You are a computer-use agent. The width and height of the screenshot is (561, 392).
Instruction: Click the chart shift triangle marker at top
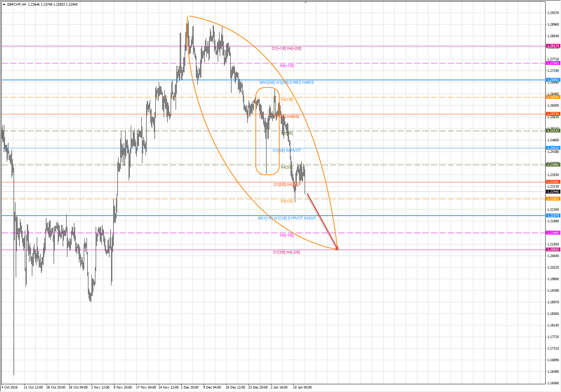pyautogui.click(x=305, y=2)
